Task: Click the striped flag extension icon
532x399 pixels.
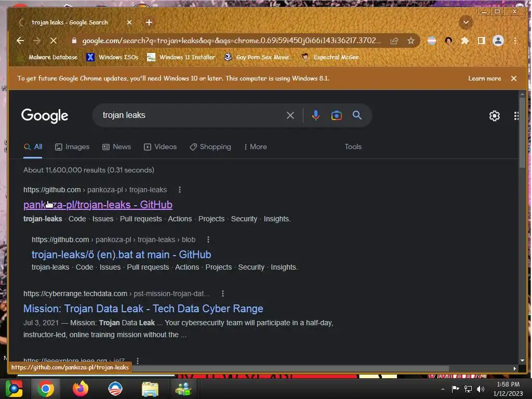Action: click(x=432, y=41)
